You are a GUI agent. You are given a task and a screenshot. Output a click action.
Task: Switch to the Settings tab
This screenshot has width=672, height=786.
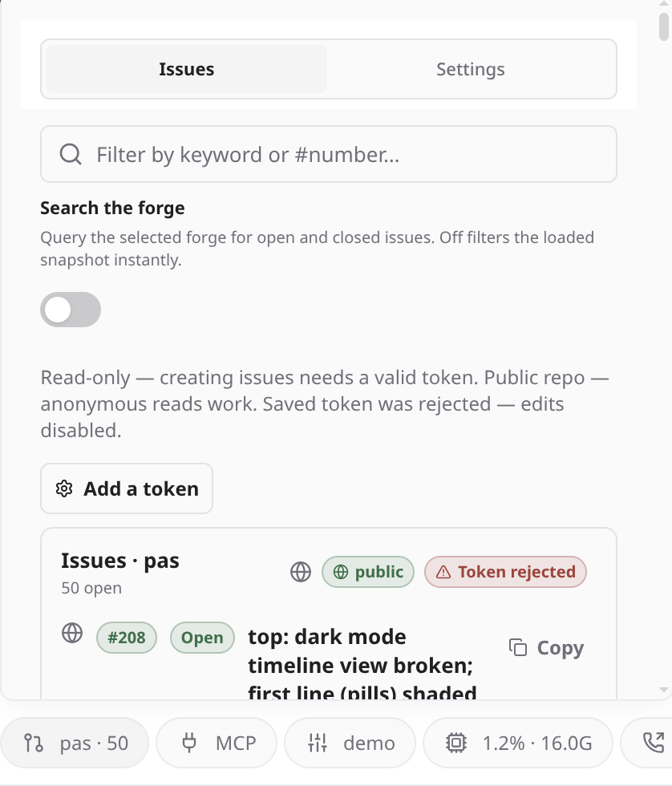pos(470,69)
